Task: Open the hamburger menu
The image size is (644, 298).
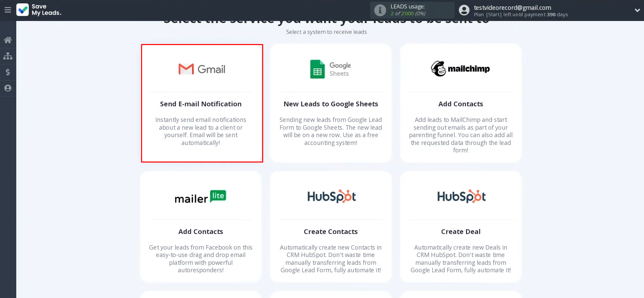Action: 8,10
